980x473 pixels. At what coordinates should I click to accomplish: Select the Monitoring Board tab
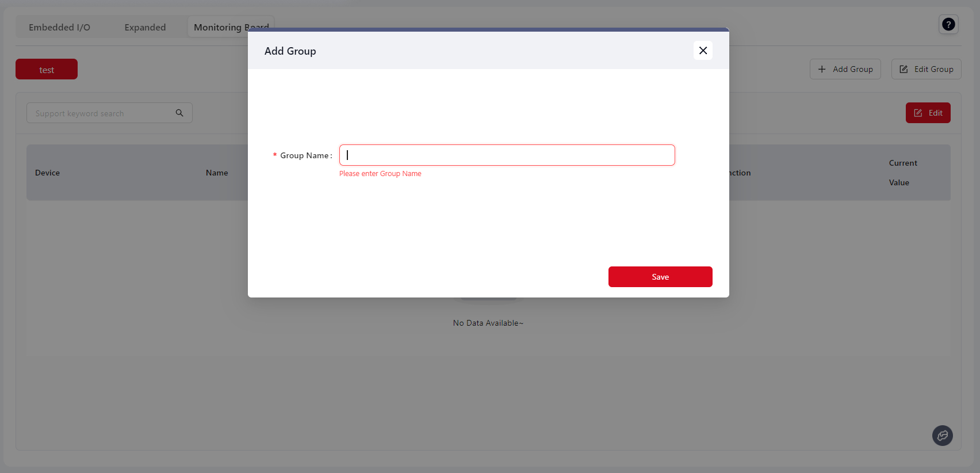point(219,27)
